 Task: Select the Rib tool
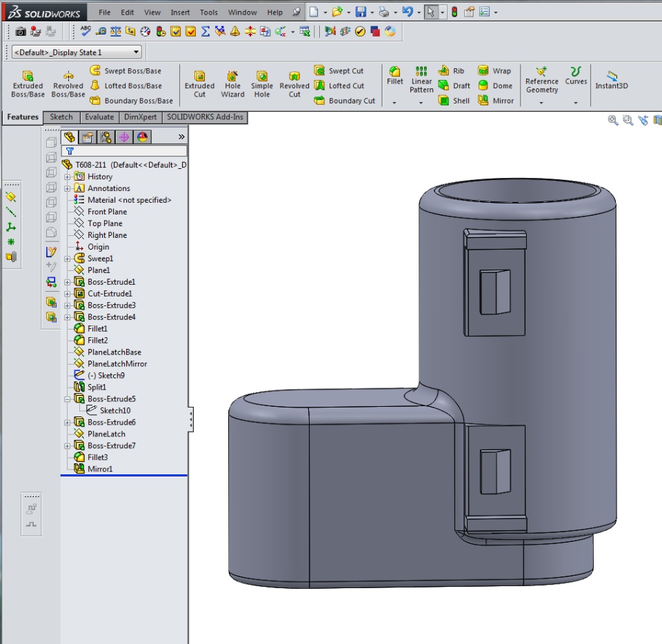(x=451, y=70)
